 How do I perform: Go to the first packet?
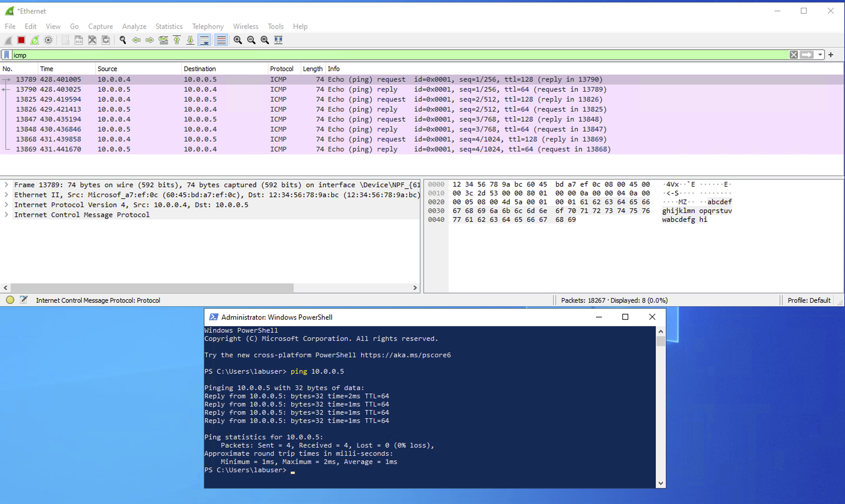[x=177, y=40]
